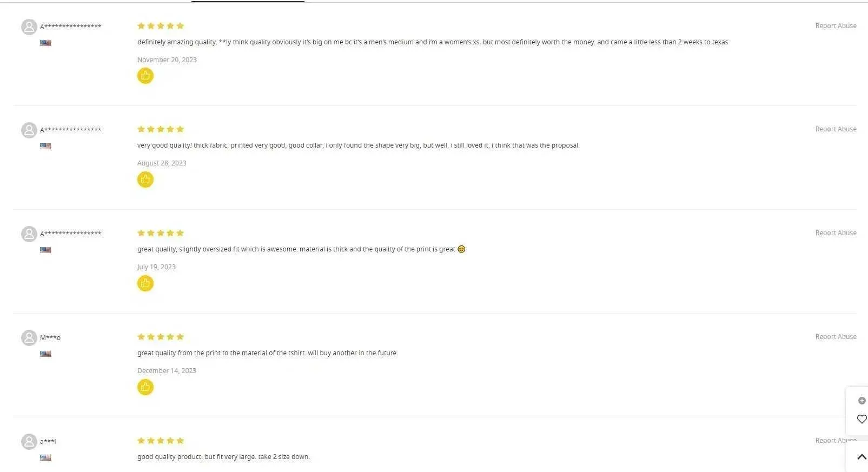Click the wishlist heart icon
This screenshot has width=868, height=472.
[x=862, y=419]
